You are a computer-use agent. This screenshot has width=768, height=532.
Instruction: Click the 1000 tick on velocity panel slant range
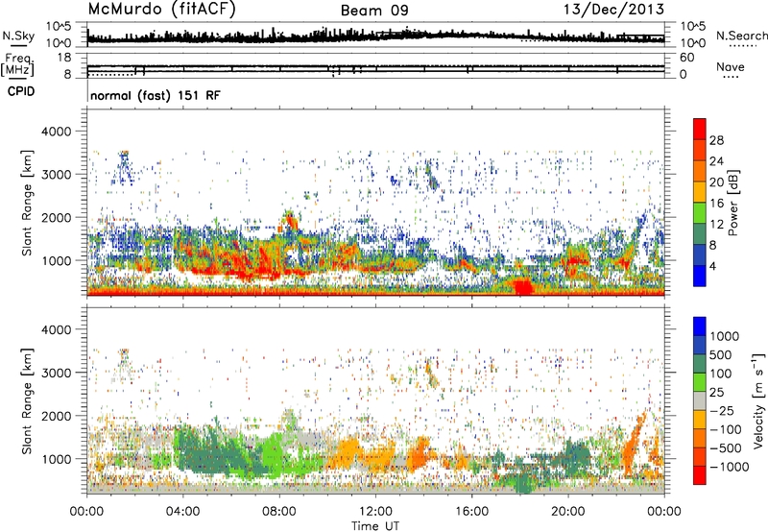point(57,459)
